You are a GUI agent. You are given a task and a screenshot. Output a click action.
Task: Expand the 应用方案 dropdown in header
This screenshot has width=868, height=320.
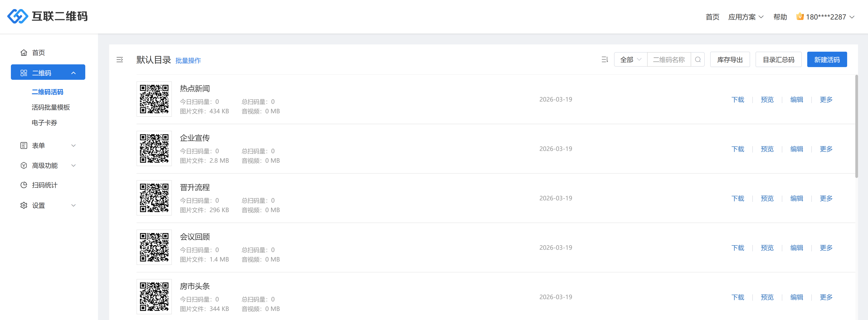click(x=746, y=17)
